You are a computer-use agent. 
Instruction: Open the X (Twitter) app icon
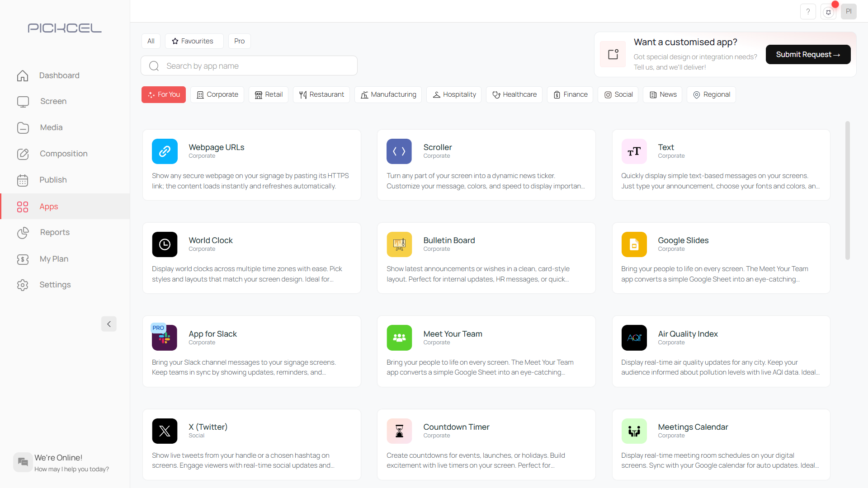tap(165, 431)
